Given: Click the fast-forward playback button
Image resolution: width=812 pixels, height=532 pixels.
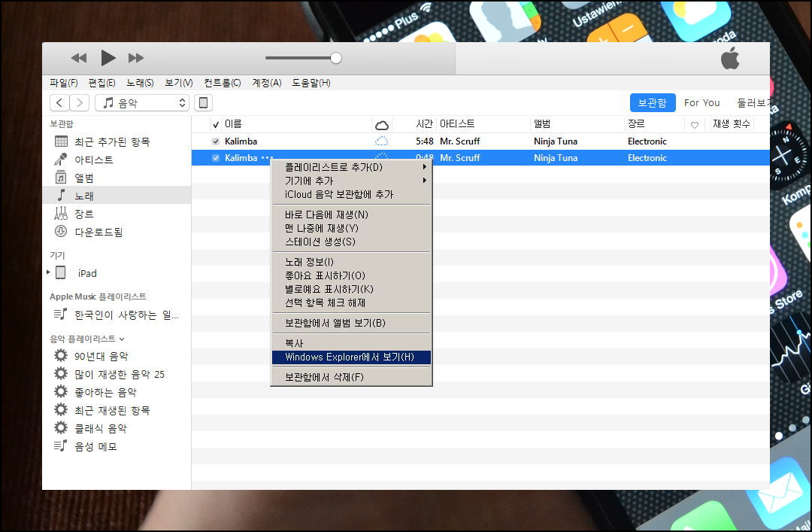Looking at the screenshot, I should [135, 58].
